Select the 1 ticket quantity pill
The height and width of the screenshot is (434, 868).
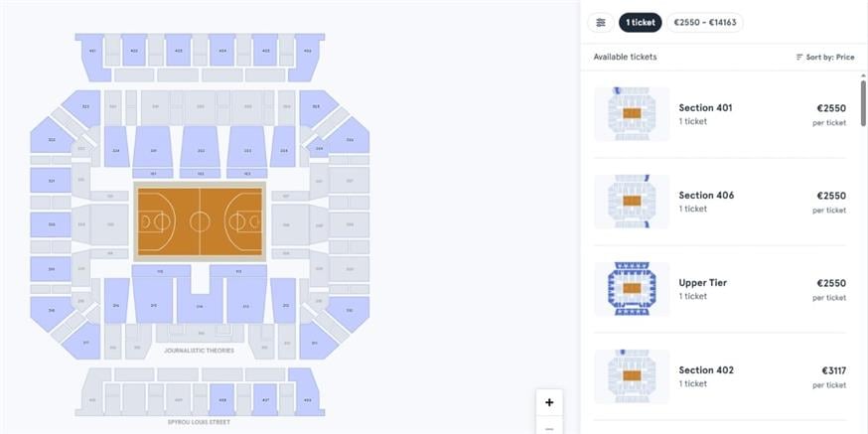(x=640, y=22)
